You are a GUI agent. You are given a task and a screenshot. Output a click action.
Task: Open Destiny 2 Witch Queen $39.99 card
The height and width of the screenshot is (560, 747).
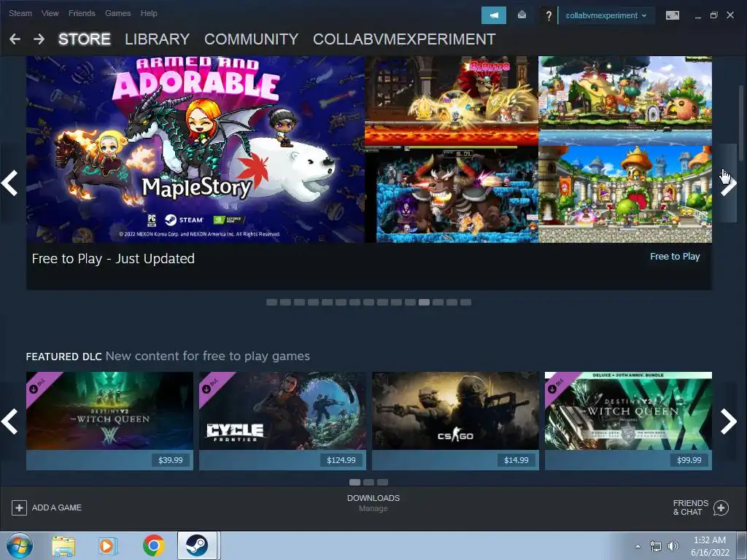click(109, 421)
